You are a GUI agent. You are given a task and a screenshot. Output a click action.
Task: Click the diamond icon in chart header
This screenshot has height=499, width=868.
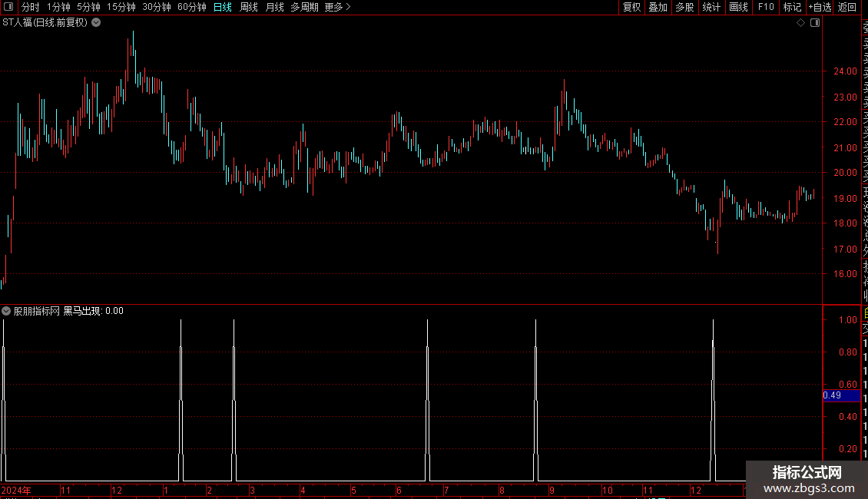(800, 23)
